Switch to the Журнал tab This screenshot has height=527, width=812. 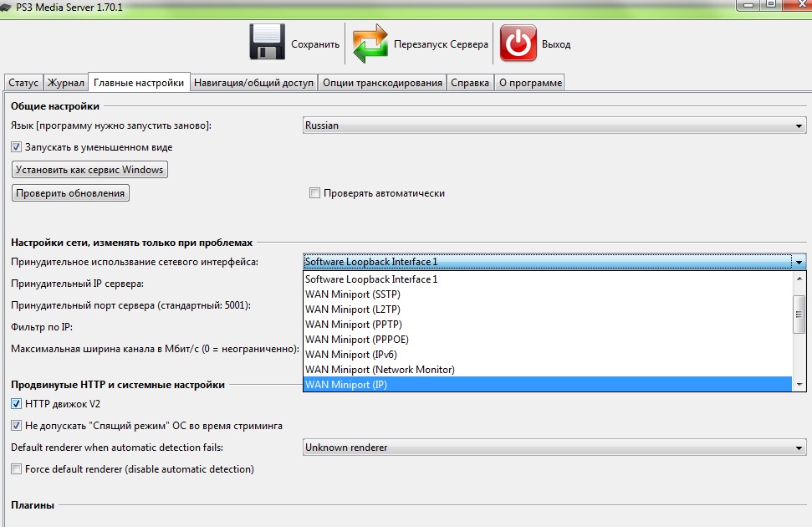(65, 83)
